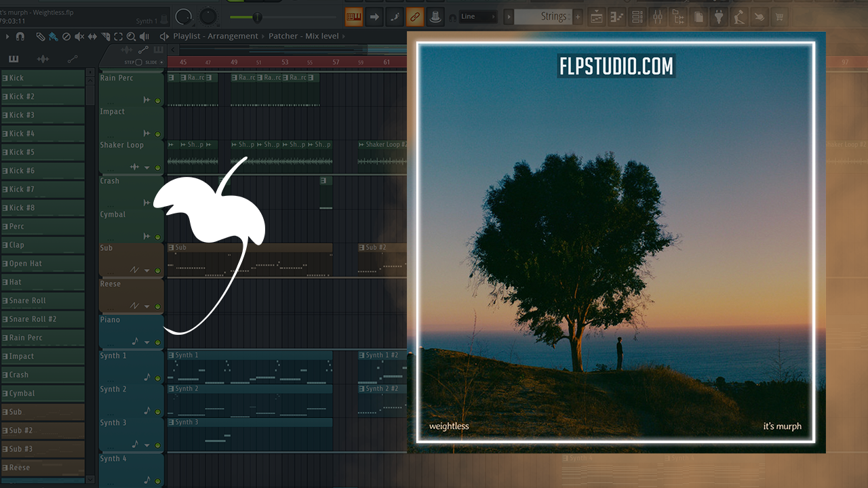Select the Mute tool in playlist toolbar

click(79, 36)
